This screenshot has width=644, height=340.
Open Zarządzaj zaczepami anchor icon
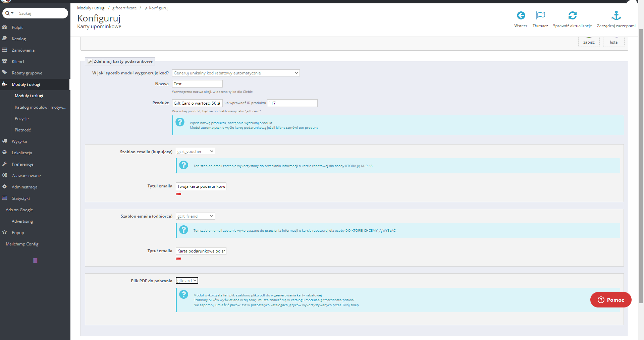(x=616, y=15)
